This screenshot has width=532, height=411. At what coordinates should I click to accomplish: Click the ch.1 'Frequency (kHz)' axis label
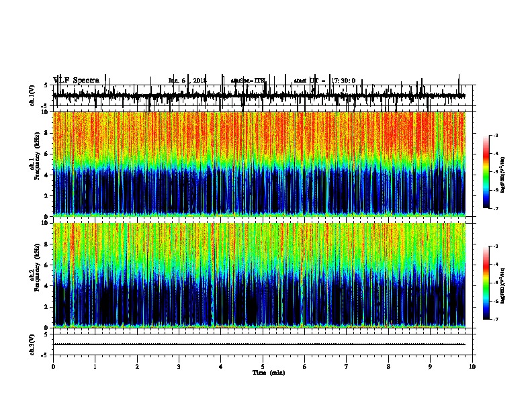(37, 156)
